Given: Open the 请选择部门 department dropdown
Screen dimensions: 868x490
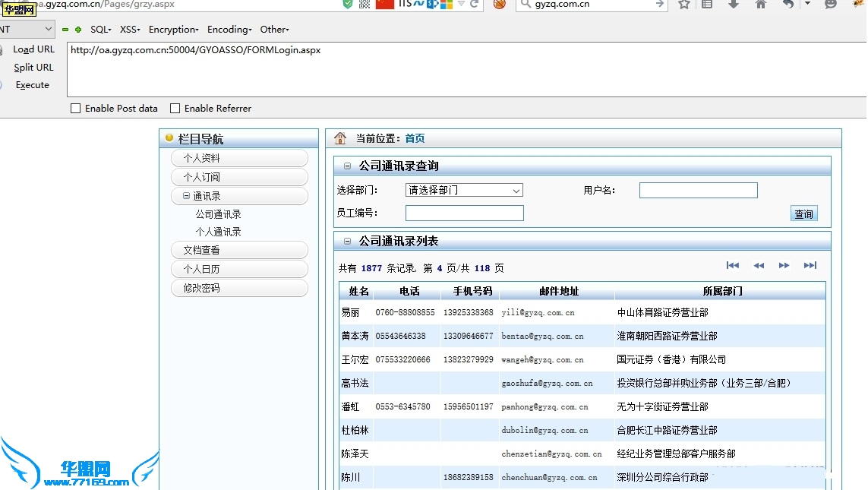Looking at the screenshot, I should click(x=464, y=190).
